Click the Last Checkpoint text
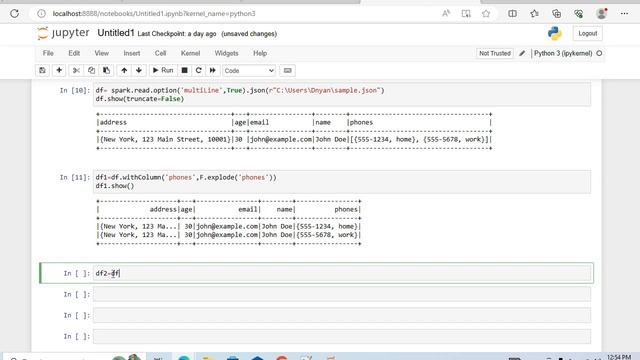 click(x=177, y=34)
